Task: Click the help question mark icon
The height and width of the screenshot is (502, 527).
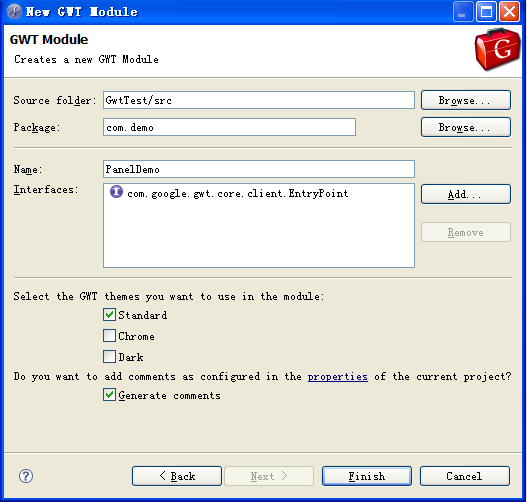Action: (x=26, y=476)
